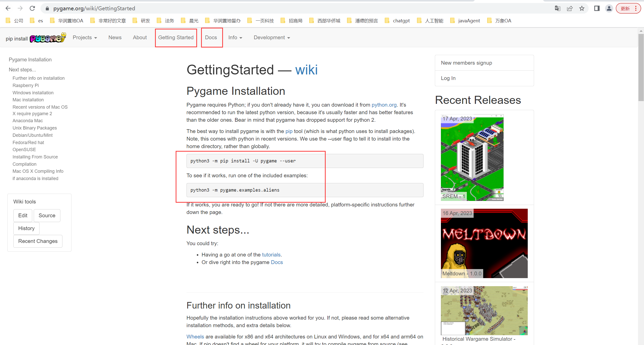Open the 华润置地OA bookmark folder
The height and width of the screenshot is (345, 644).
[x=67, y=21]
